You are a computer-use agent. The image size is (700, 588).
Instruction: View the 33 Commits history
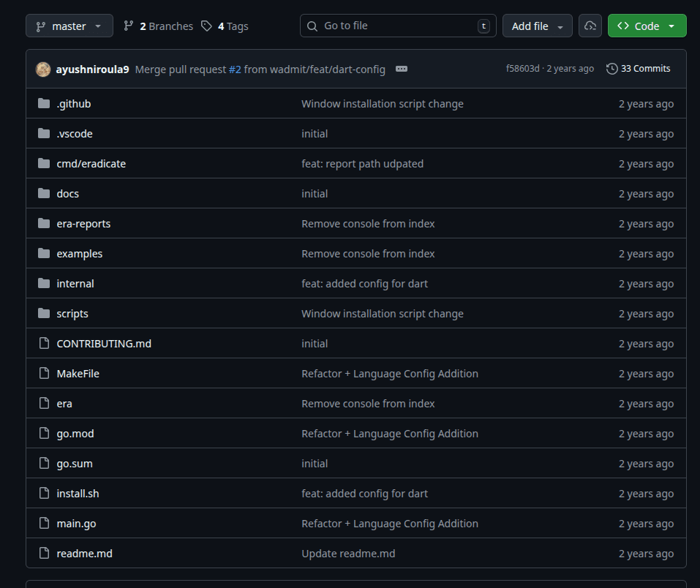pos(644,69)
